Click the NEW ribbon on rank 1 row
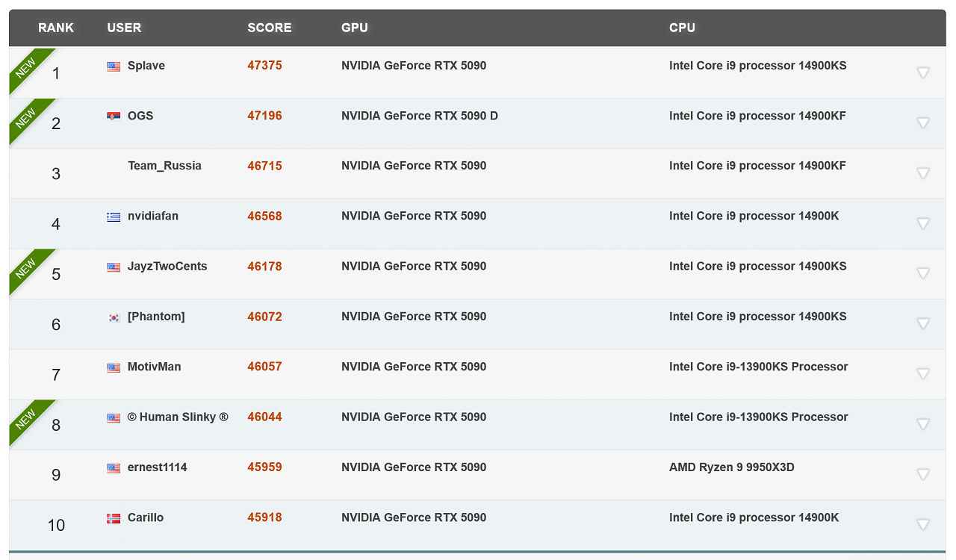 click(27, 66)
